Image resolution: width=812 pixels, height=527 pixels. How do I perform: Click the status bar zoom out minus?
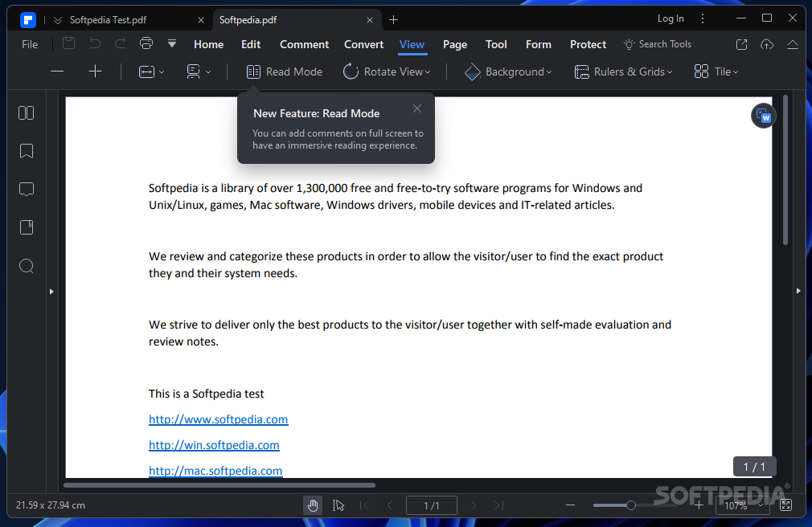coord(571,505)
